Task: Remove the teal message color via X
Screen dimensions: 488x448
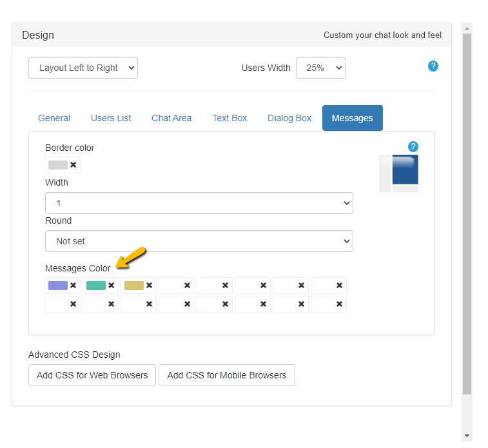Action: 112,286
